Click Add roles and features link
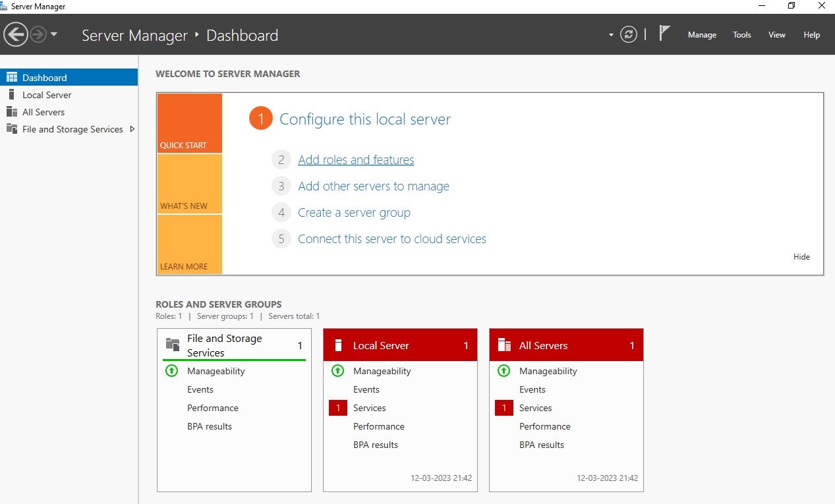Screen dimensions: 835x504 point(356,160)
